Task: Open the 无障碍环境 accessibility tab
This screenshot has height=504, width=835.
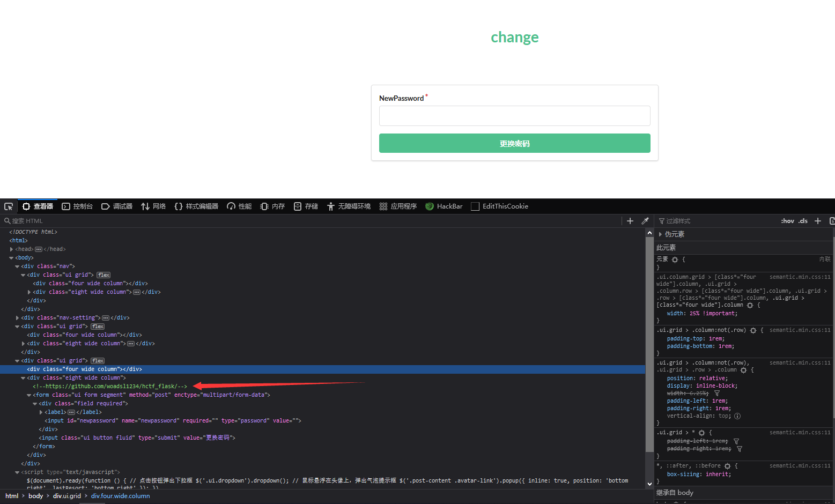Action: pos(349,206)
